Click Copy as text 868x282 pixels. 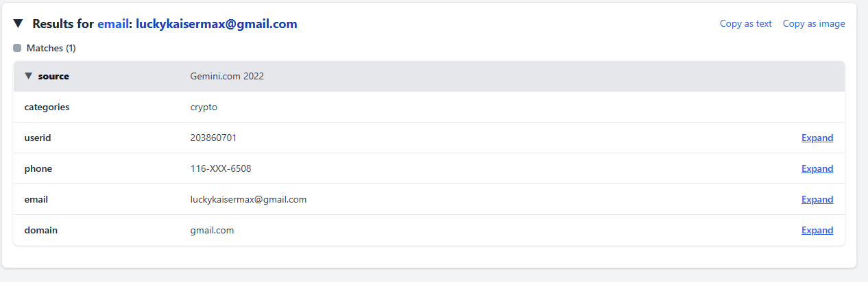[745, 24]
